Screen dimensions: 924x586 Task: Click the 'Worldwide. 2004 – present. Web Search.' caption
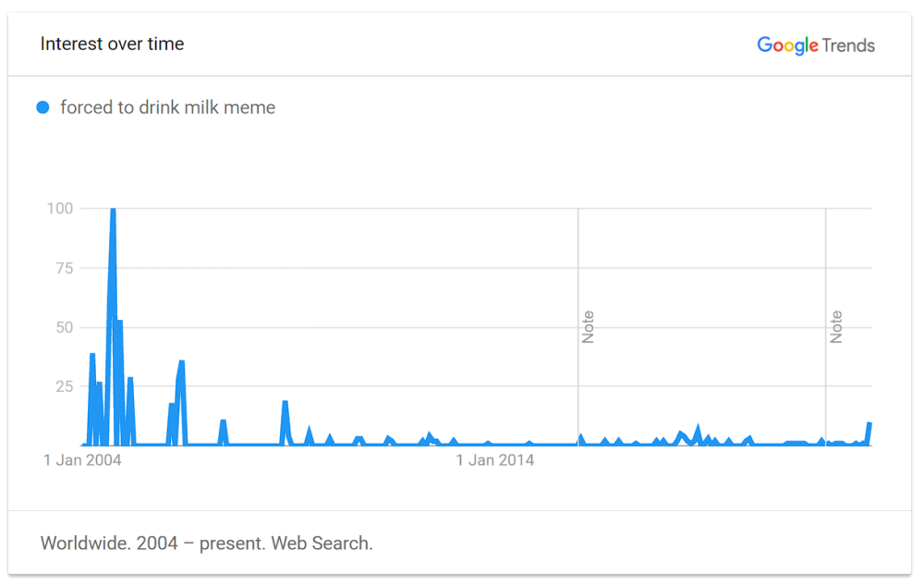coord(207,543)
